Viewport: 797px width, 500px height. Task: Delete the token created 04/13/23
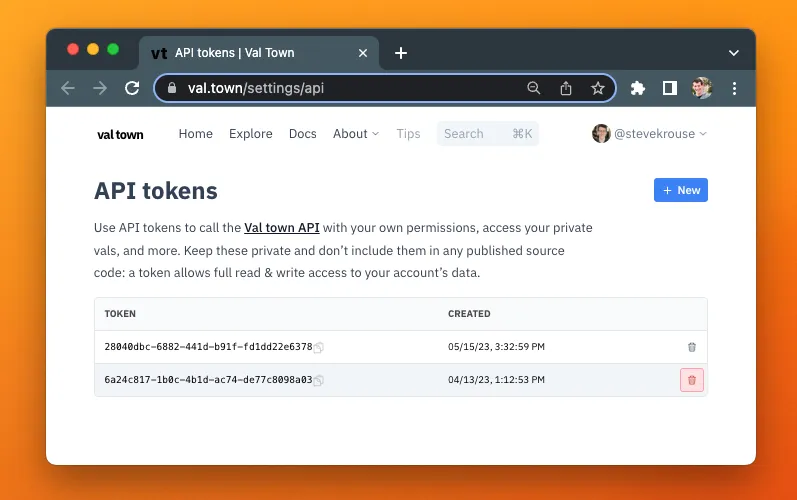click(692, 380)
